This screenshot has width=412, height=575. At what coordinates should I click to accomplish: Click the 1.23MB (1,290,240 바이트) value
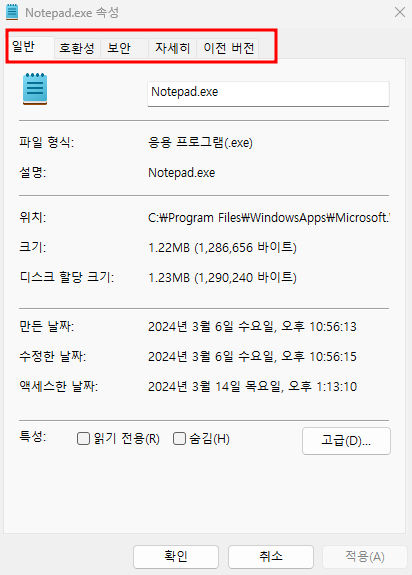[222, 278]
